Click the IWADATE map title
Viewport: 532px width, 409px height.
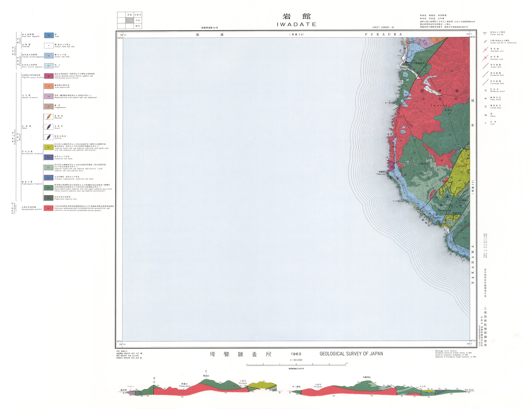point(296,24)
